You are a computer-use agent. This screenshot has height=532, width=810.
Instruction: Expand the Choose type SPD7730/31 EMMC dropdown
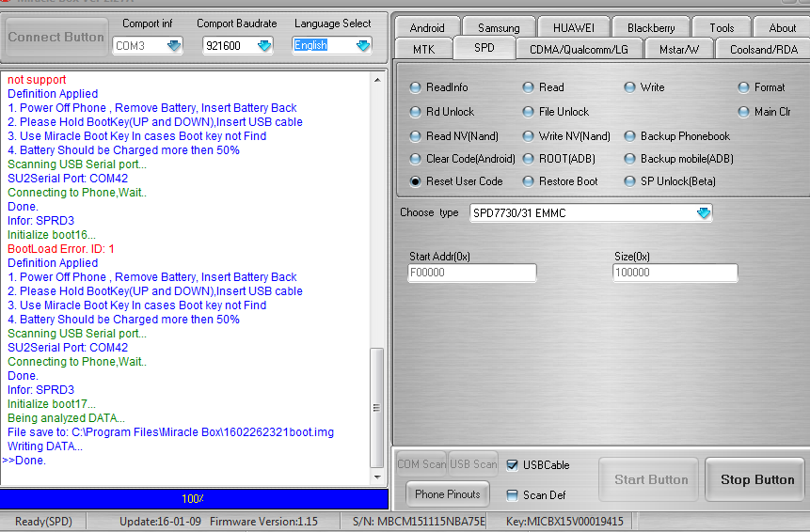703,213
